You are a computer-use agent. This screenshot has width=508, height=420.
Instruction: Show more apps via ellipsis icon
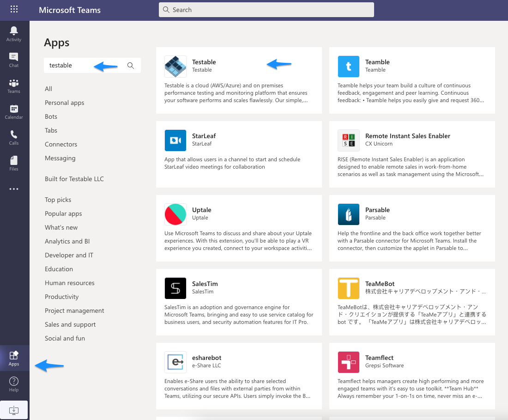(13, 189)
